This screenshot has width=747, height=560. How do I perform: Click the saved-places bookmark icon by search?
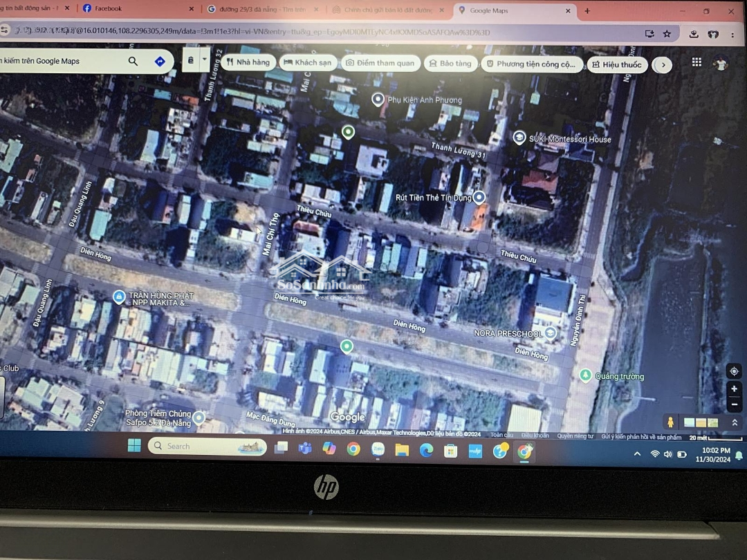click(x=191, y=60)
